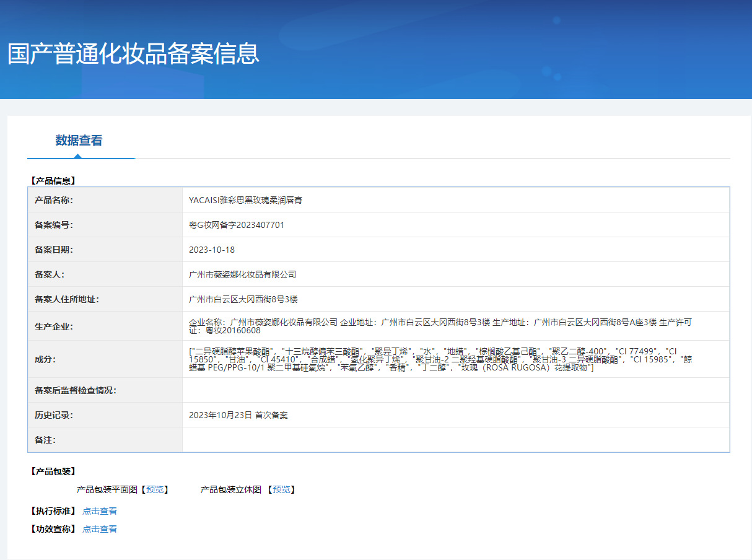This screenshot has width=752, height=560.
Task: Preview 产品包装立体图 via 预览 link
Action: point(281,489)
